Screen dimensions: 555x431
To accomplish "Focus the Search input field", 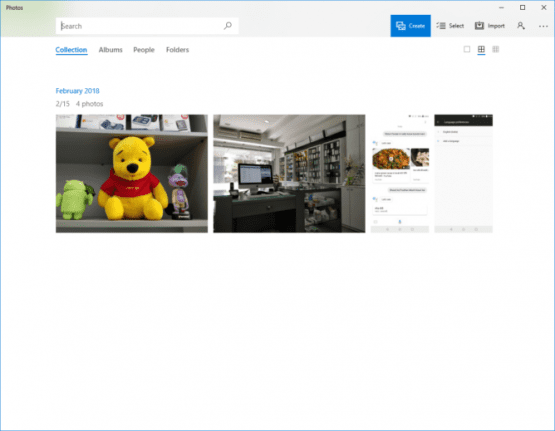I will (147, 26).
